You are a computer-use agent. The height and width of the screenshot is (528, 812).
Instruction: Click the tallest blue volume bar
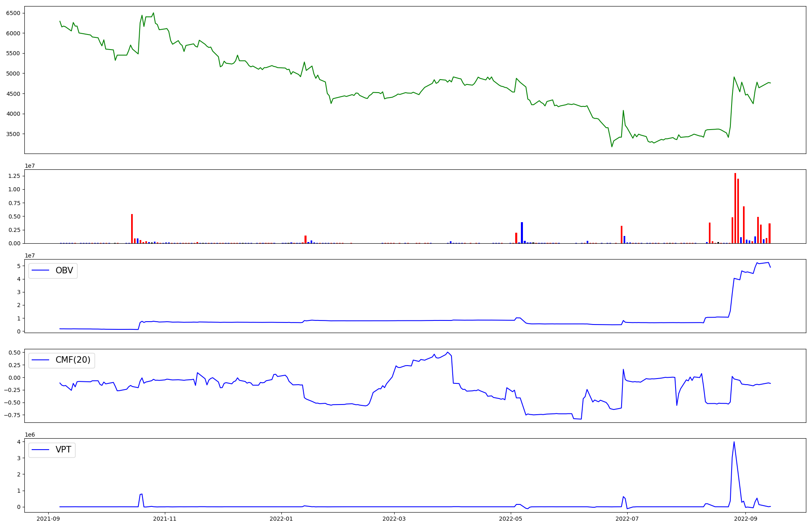pyautogui.click(x=522, y=232)
